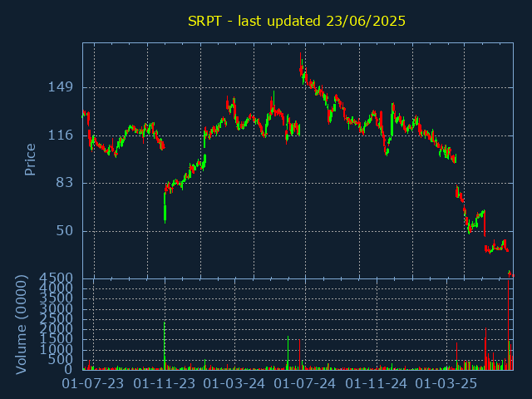The width and height of the screenshot is (532, 399).
Task: Click the date label 01-07-24
Action: point(305,384)
